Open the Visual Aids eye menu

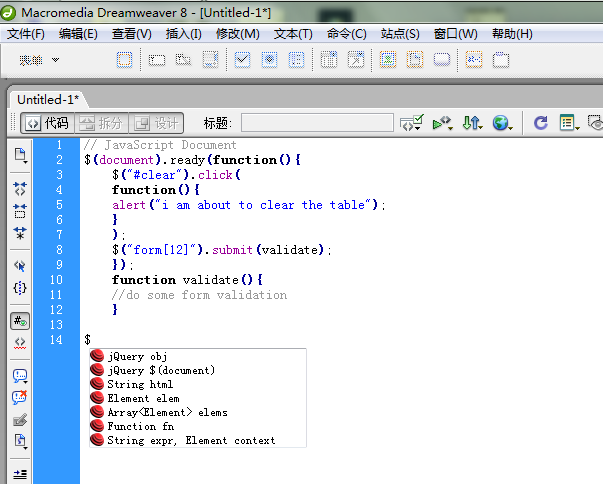click(595, 123)
